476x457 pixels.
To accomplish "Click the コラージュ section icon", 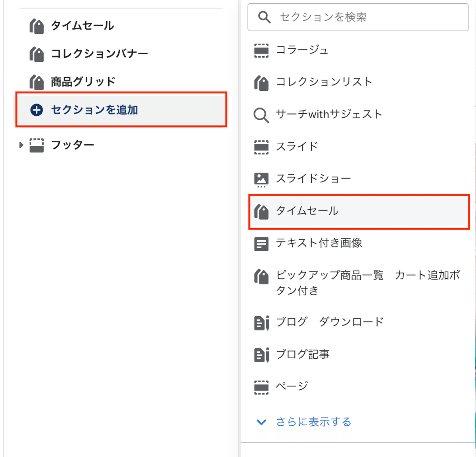I will coord(261,51).
